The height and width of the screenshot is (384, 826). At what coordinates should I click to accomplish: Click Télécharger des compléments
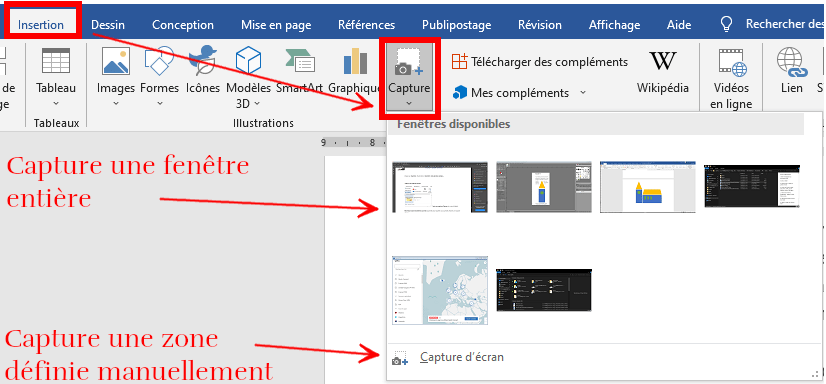click(540, 62)
